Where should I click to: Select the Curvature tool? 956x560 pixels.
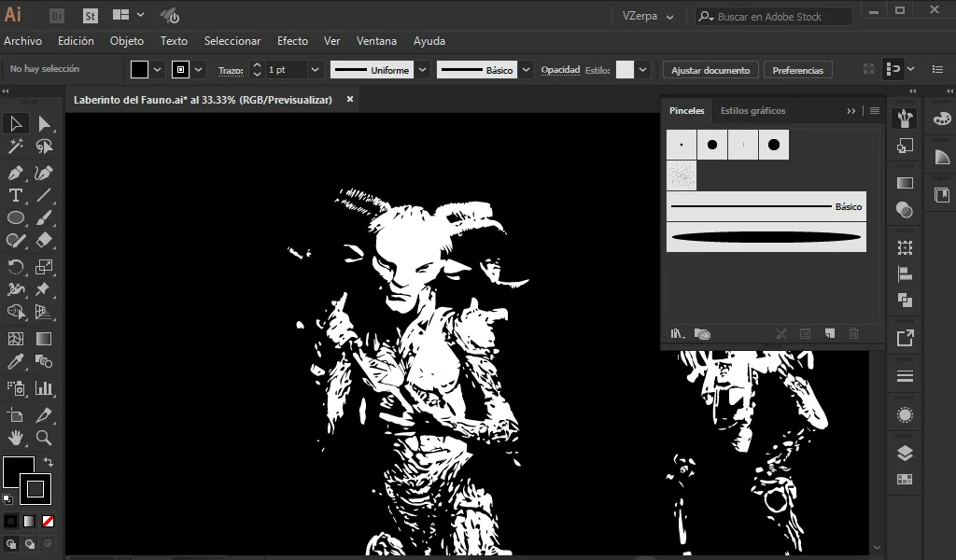pyautogui.click(x=44, y=173)
